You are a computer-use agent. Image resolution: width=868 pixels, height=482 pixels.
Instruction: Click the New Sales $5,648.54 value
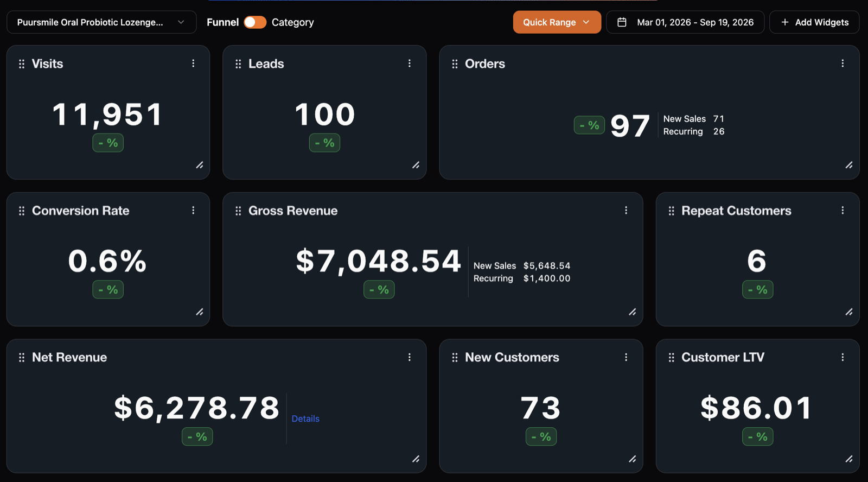tap(547, 265)
